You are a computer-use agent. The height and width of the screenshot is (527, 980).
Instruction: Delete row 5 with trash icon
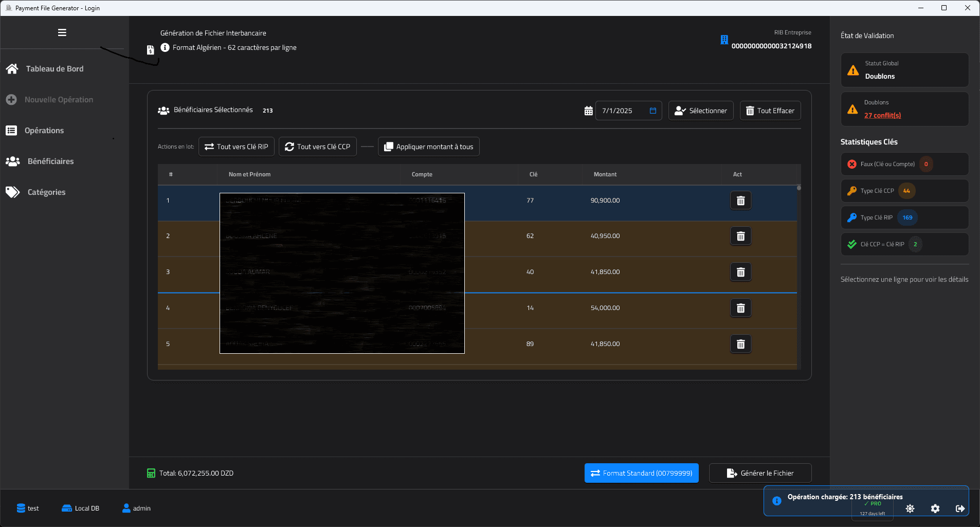click(x=741, y=344)
